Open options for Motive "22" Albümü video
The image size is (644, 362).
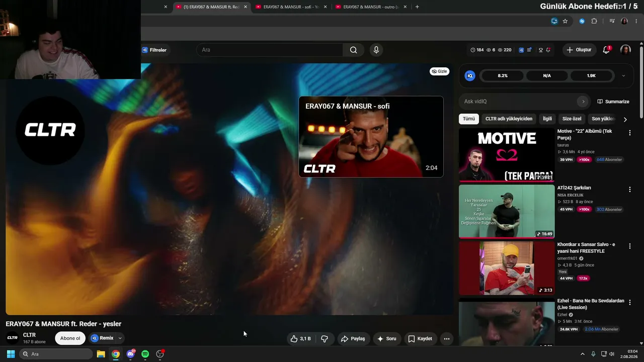pos(629,133)
